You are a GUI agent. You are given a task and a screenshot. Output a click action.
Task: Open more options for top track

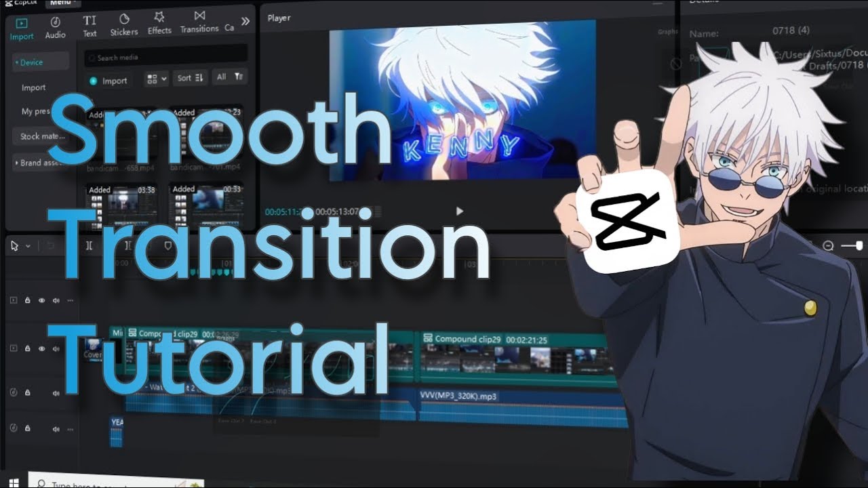tap(70, 300)
